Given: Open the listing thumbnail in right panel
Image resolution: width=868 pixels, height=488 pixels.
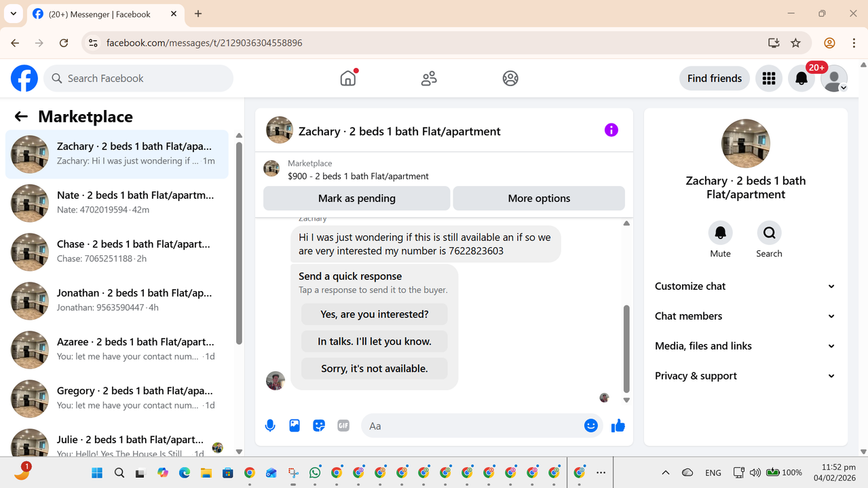Looking at the screenshot, I should click(x=746, y=144).
